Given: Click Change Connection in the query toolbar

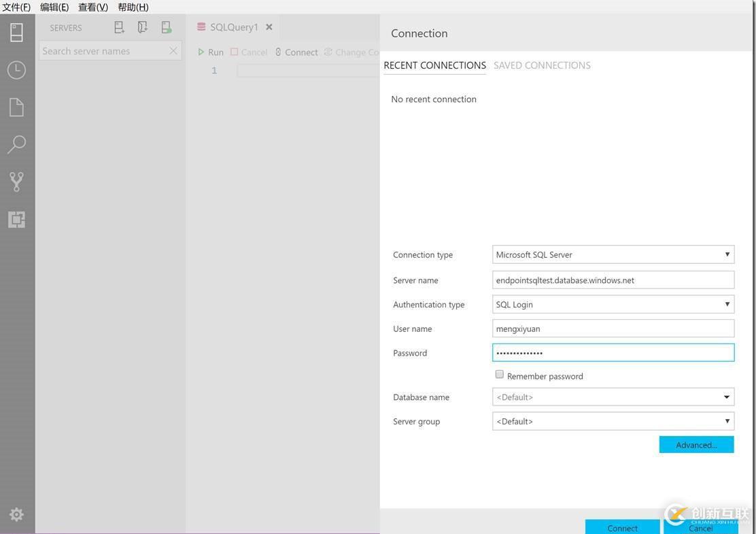Looking at the screenshot, I should (351, 52).
